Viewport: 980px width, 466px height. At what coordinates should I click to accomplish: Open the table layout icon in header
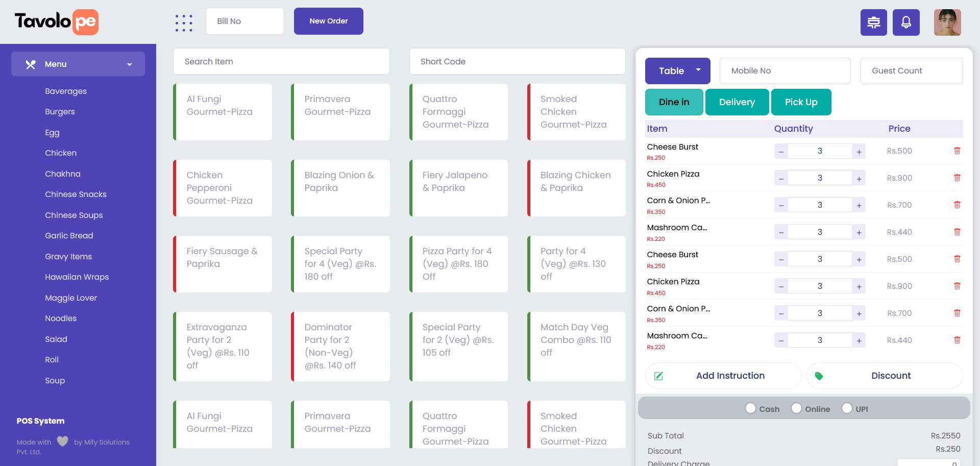[x=873, y=22]
